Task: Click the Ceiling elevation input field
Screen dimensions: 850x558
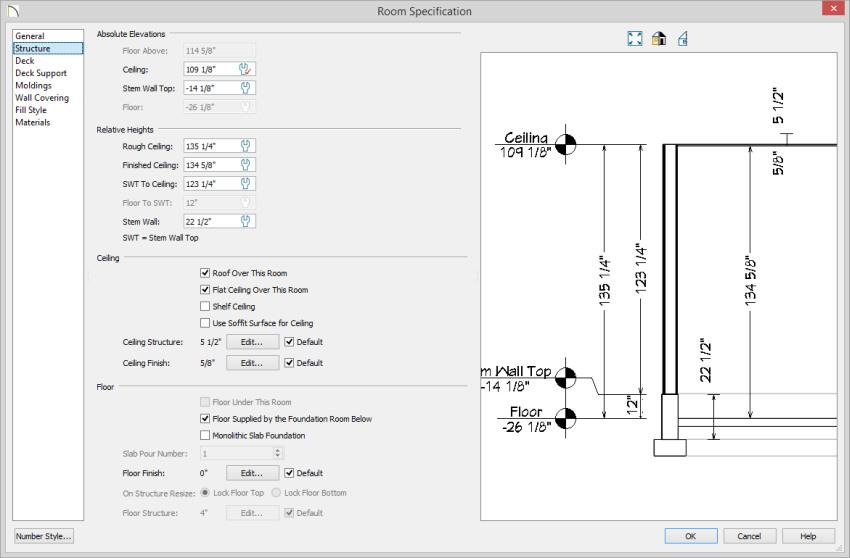Action: point(219,69)
